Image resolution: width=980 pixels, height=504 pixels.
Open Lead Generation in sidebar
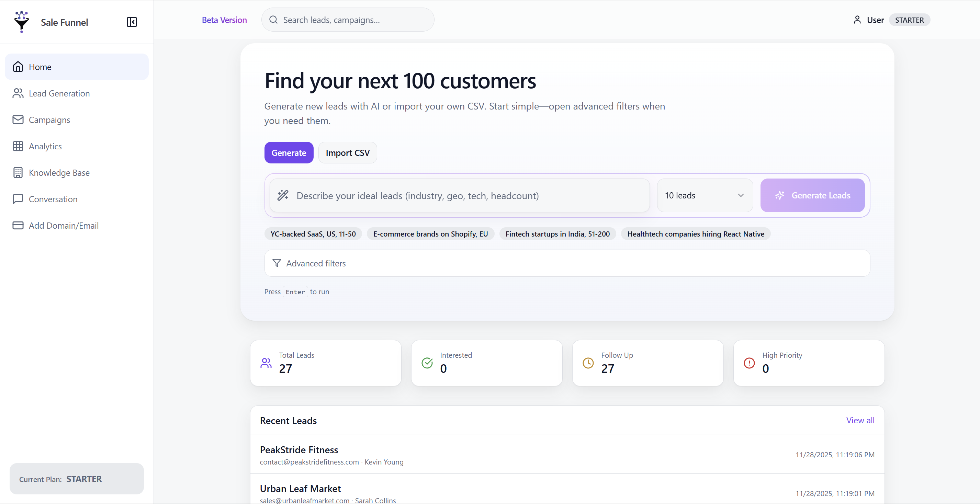coord(59,94)
